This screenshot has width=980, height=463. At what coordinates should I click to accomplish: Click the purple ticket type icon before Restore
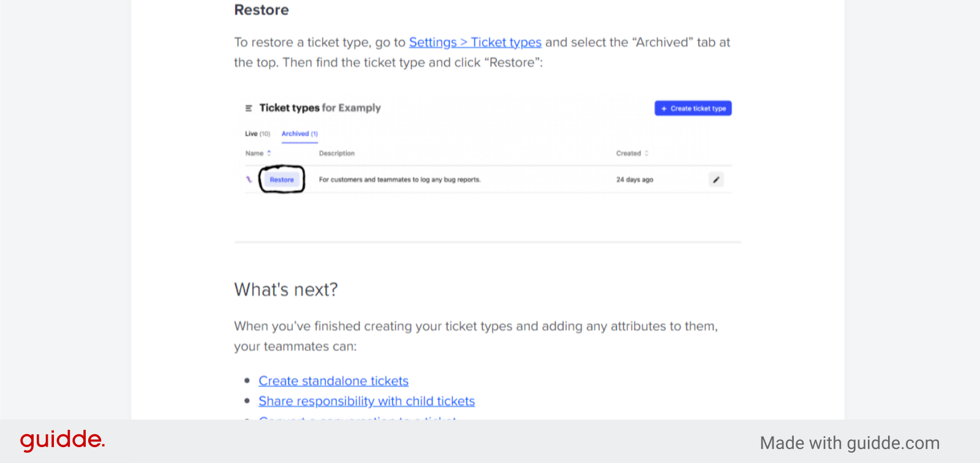click(x=250, y=179)
